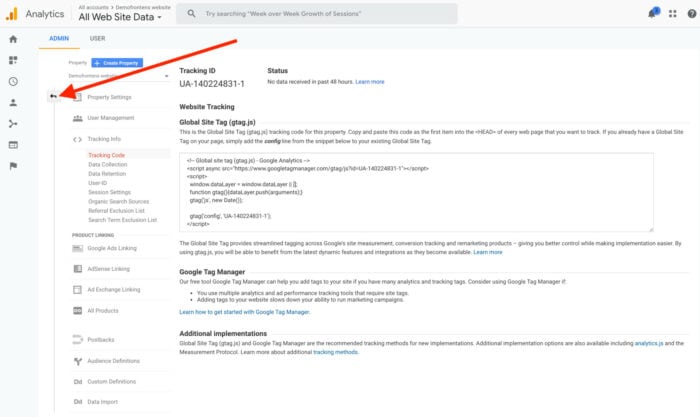Open the Google apps grid icon

tap(672, 14)
